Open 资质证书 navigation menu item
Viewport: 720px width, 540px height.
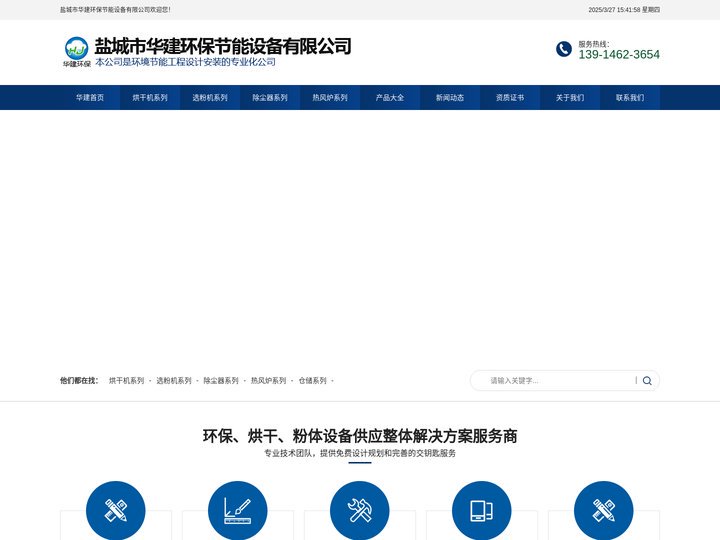point(510,97)
